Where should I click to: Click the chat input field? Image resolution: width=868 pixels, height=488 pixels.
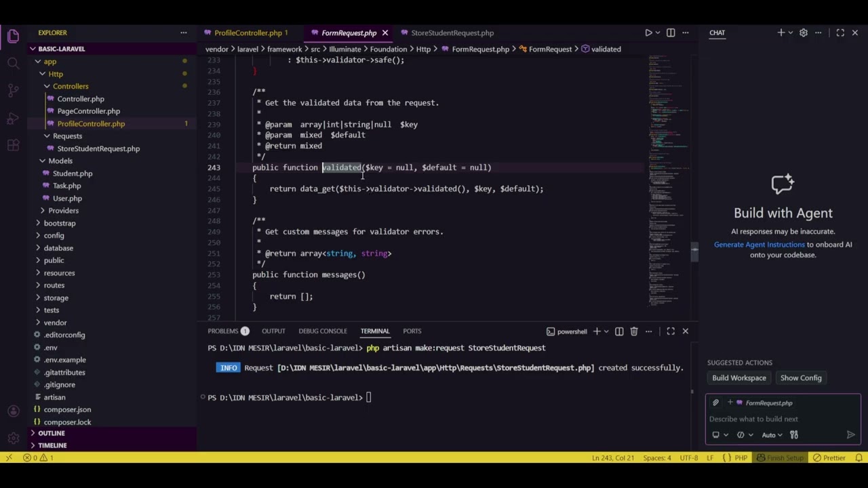point(783,419)
